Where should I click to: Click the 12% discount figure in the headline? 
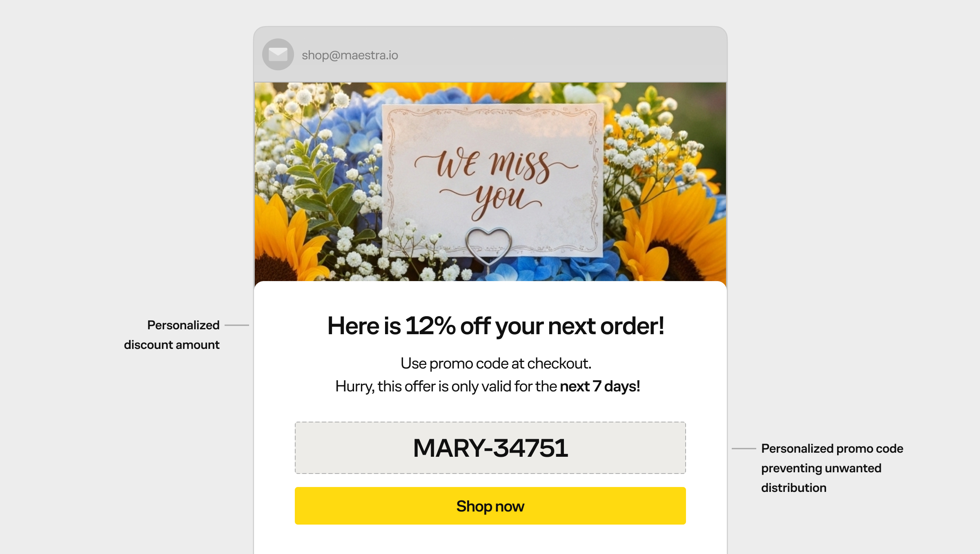coord(430,326)
